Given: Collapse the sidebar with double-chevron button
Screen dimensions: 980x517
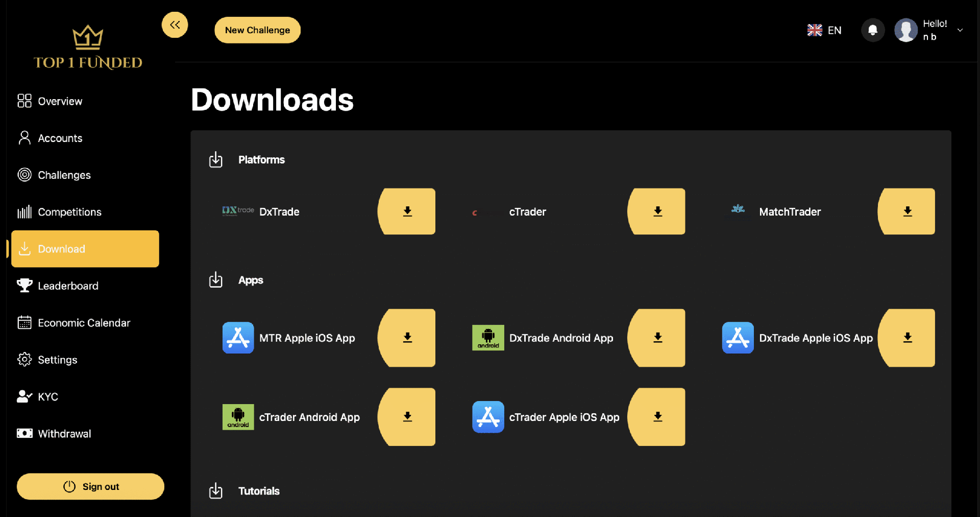Looking at the screenshot, I should 175,25.
